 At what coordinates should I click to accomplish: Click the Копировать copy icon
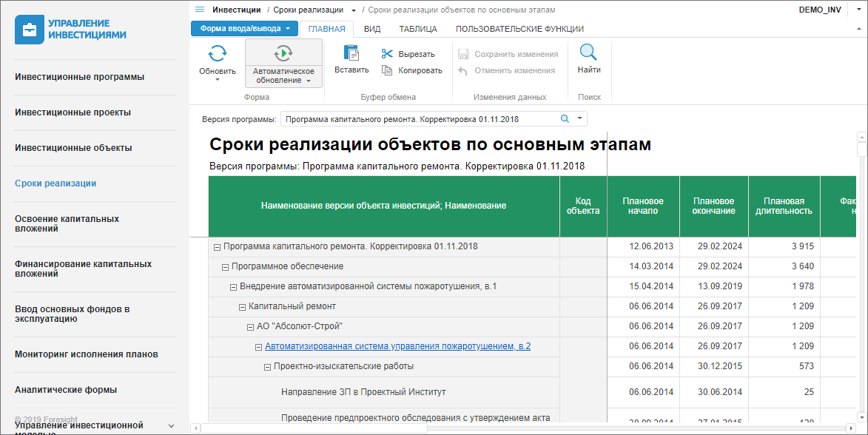387,70
